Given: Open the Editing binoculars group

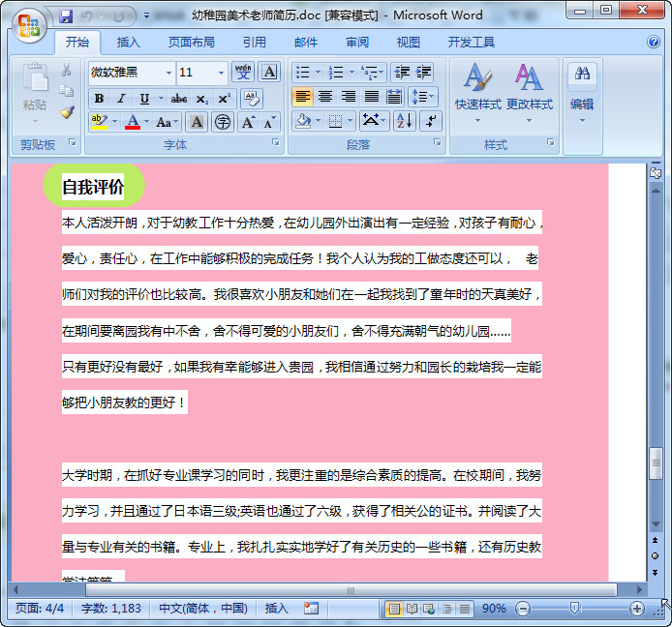Looking at the screenshot, I should tap(582, 92).
